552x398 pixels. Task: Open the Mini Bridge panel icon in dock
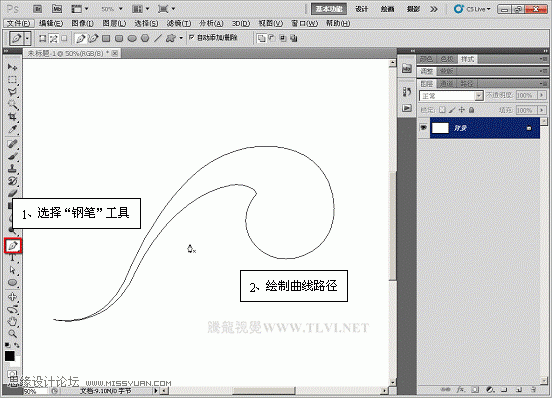coord(407,69)
